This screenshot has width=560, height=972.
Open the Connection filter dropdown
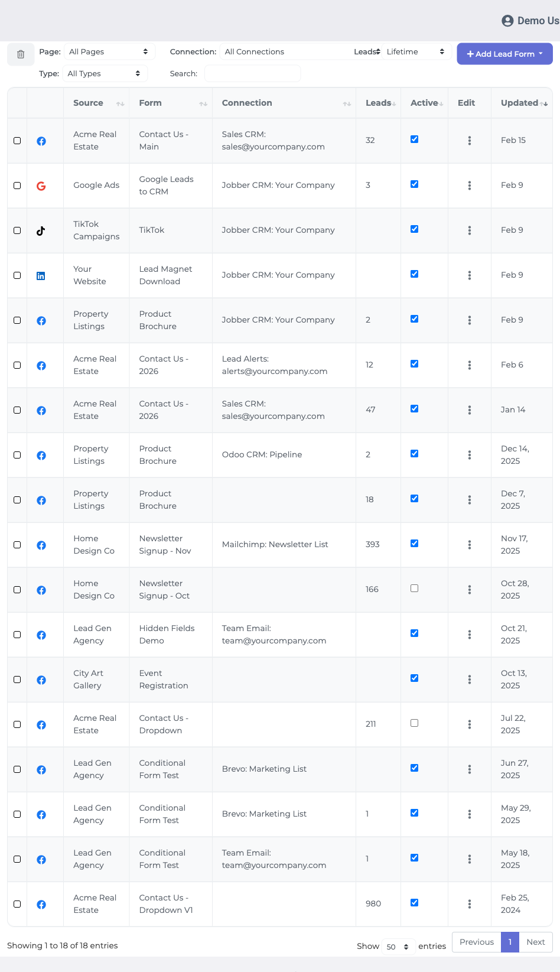[x=301, y=51]
